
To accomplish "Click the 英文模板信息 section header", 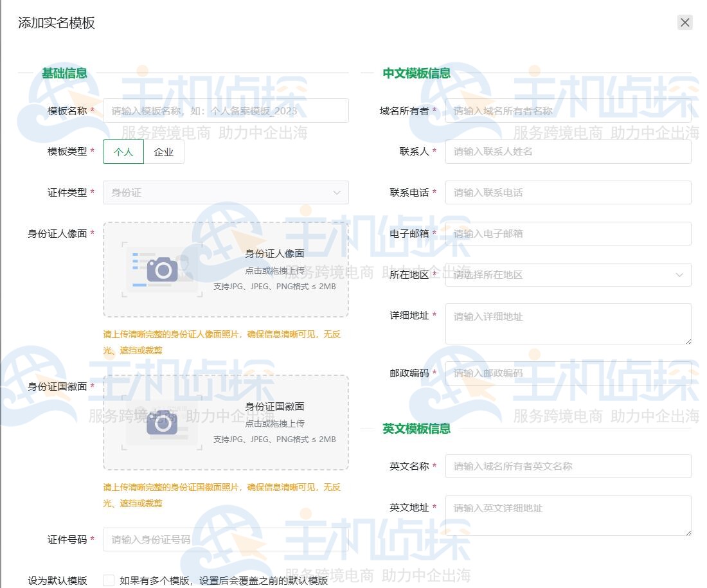I will [x=416, y=429].
